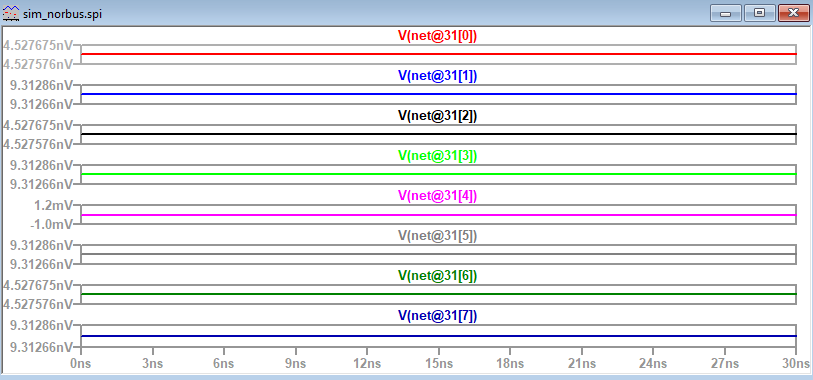Click the sim_norbus.spi window icon

pyautogui.click(x=10, y=13)
